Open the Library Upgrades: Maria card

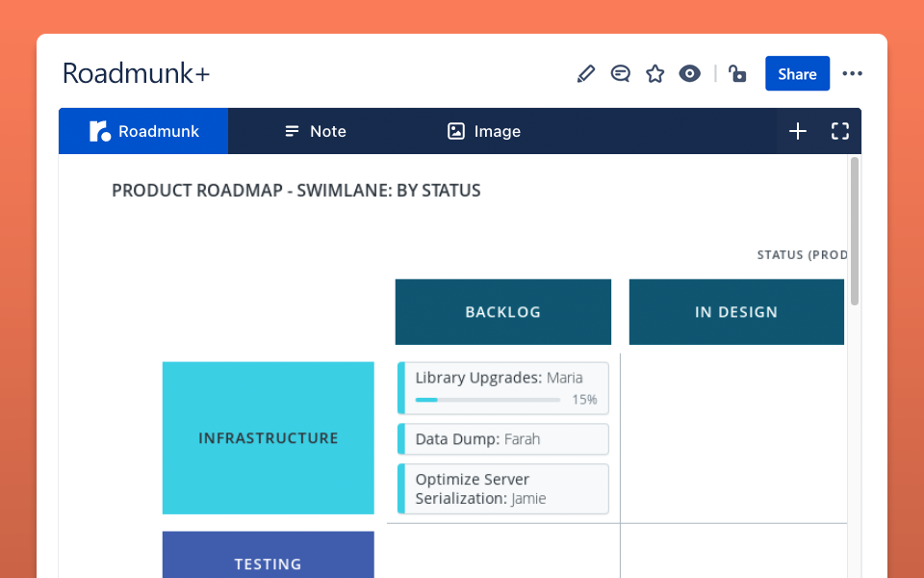503,388
